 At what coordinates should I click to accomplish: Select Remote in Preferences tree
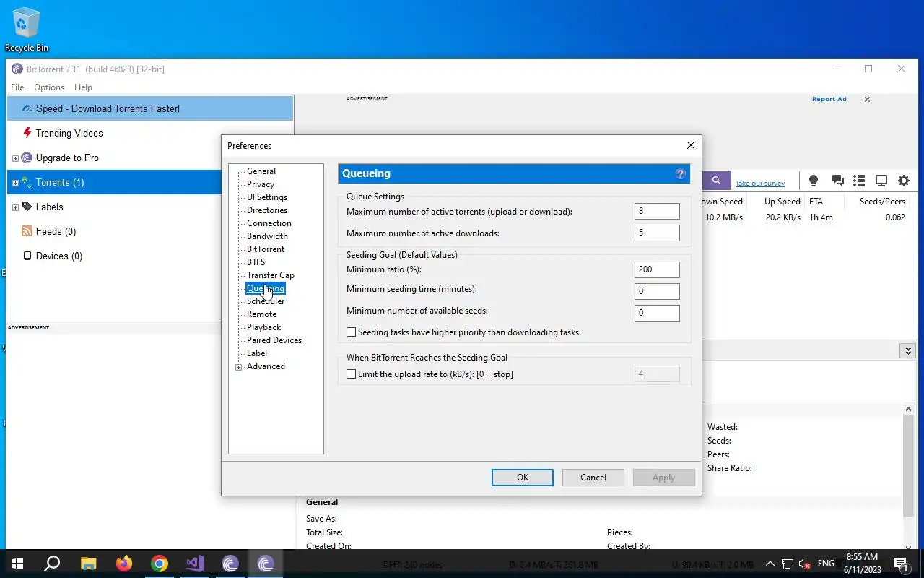coord(261,314)
